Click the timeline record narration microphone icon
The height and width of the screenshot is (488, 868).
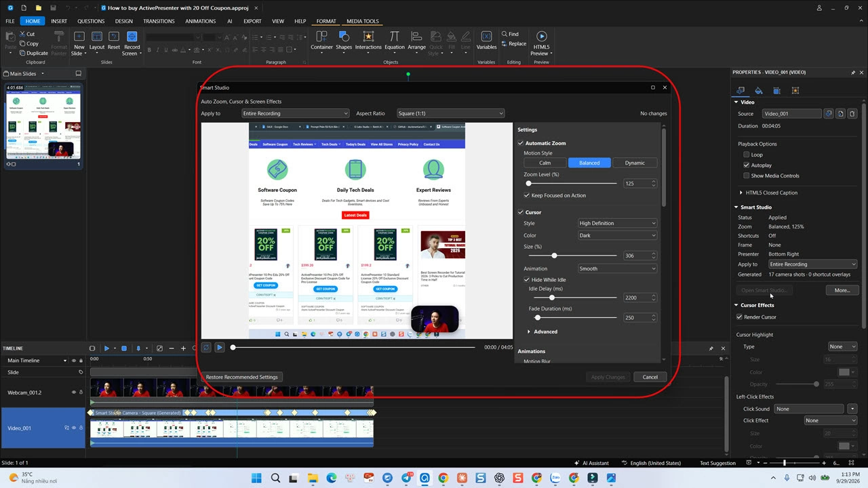click(138, 348)
